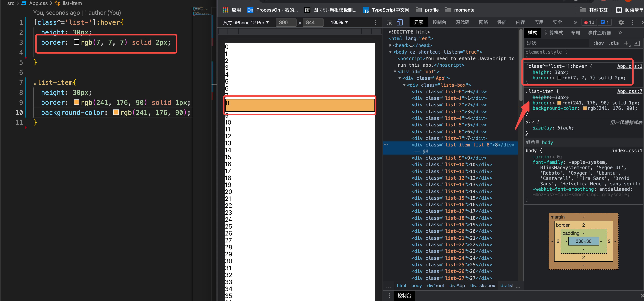Click the error count badge showing 10
This screenshot has width=644, height=301.
[589, 23]
